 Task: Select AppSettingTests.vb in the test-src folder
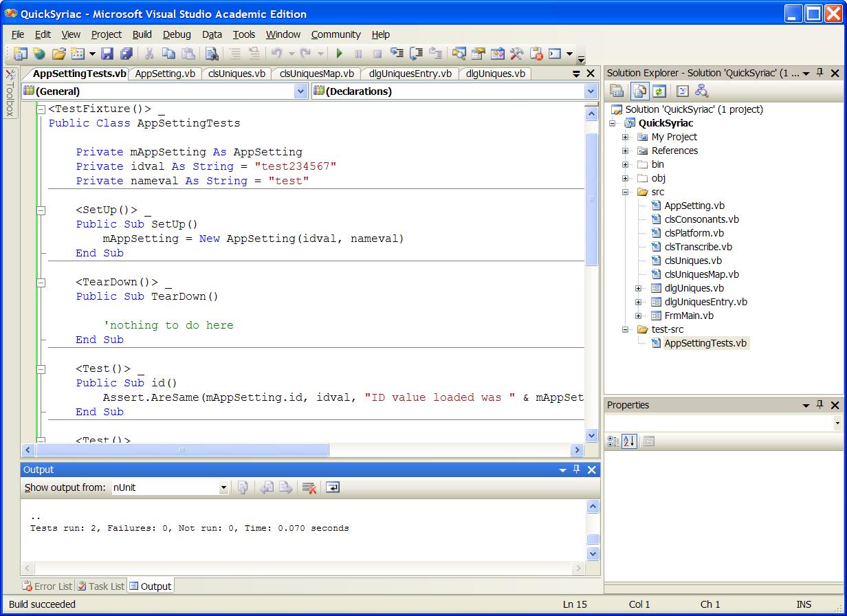(705, 343)
